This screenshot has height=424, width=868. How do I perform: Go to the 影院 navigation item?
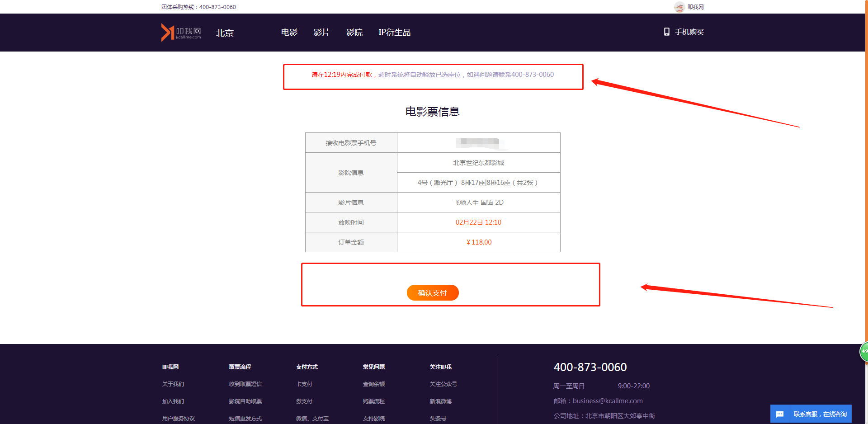tap(354, 33)
